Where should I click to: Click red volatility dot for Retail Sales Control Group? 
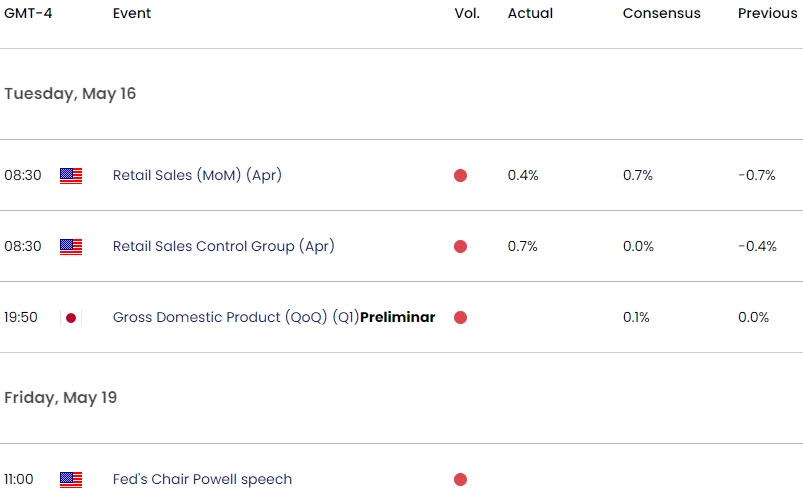pyautogui.click(x=460, y=246)
